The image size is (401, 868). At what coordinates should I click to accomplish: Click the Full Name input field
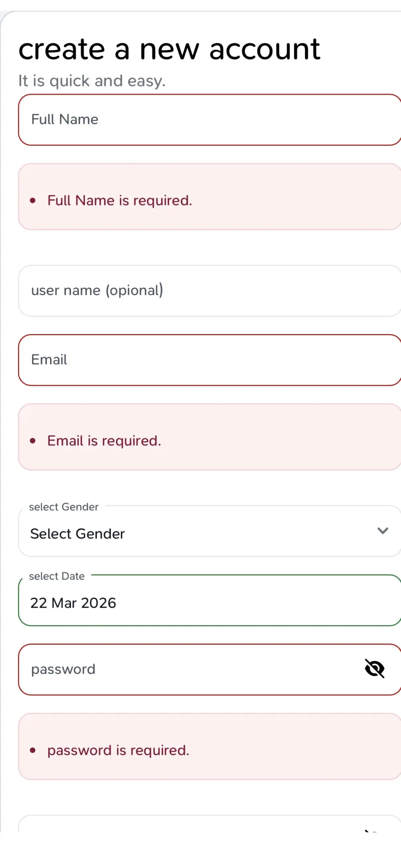(160, 119)
